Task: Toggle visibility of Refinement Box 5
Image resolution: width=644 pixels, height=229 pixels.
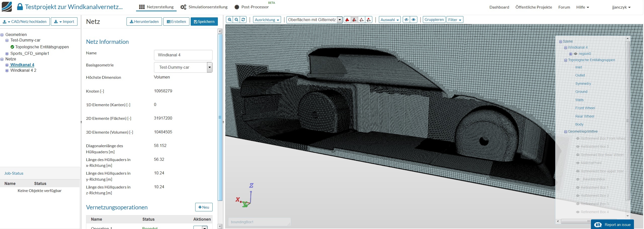Action: point(578,146)
